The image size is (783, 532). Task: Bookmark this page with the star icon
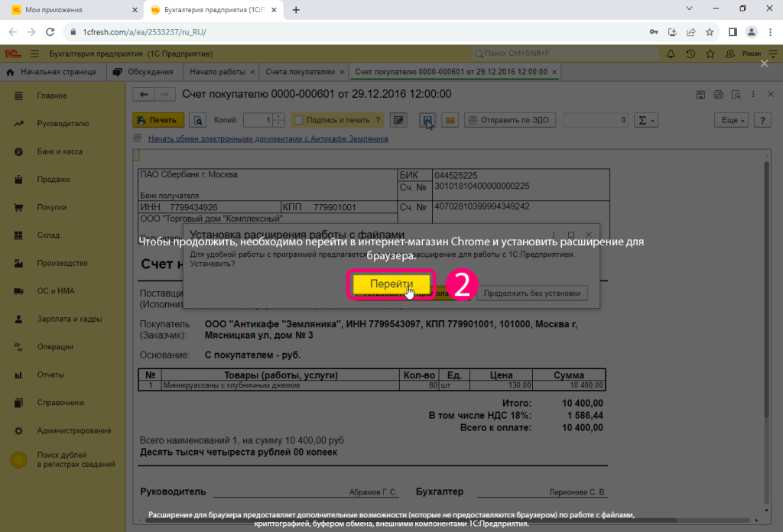point(710,32)
